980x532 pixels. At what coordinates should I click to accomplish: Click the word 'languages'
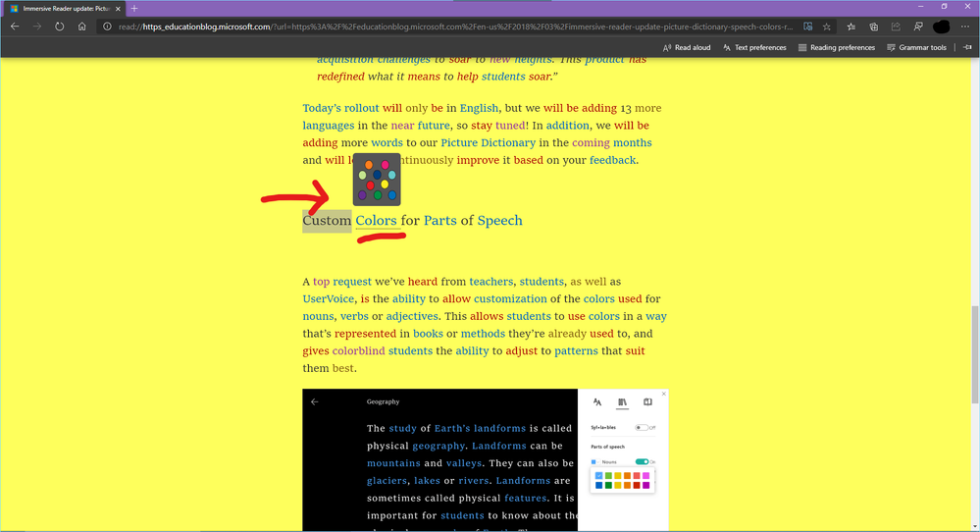pos(328,126)
